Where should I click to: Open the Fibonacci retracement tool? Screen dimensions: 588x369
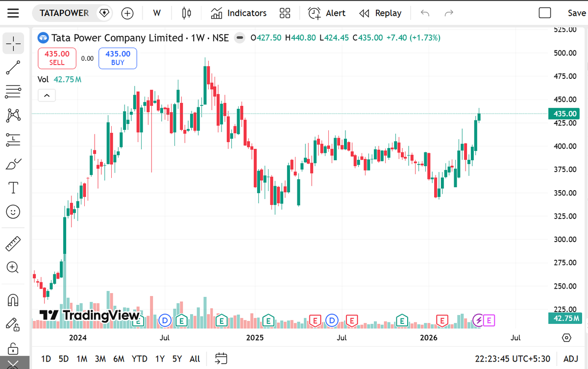[13, 91]
